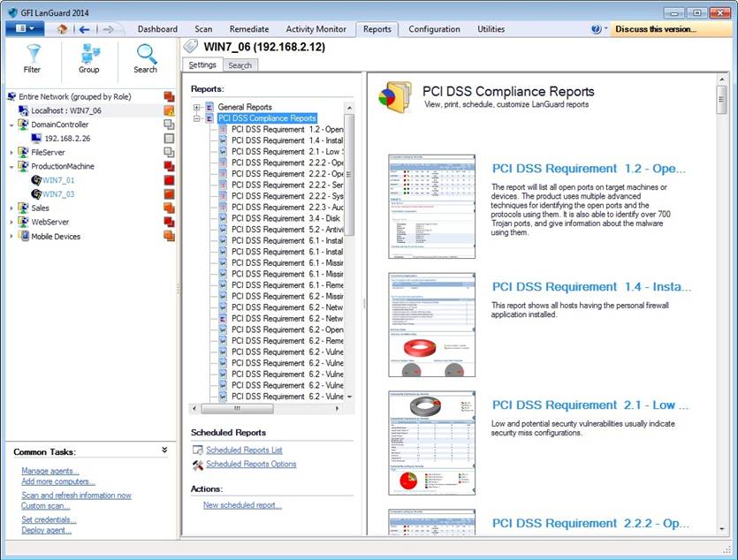This screenshot has width=738, height=560.
Task: Click the status icon next to 192.168.2.26
Action: (169, 139)
